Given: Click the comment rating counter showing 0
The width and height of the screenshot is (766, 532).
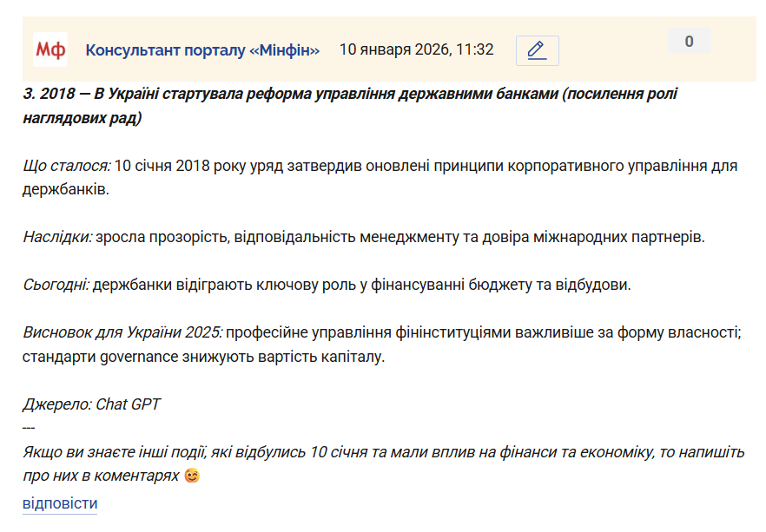Looking at the screenshot, I should tap(689, 41).
